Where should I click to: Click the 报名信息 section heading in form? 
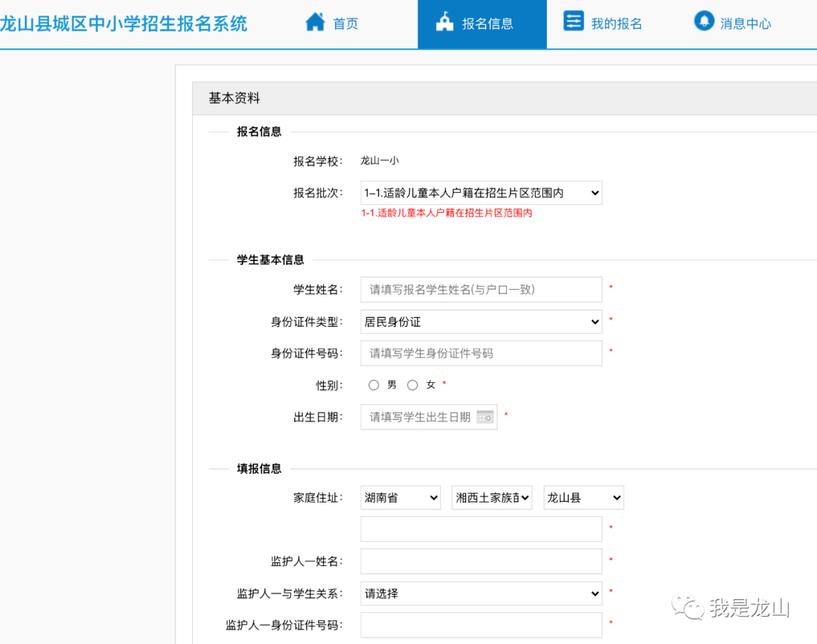(x=259, y=132)
